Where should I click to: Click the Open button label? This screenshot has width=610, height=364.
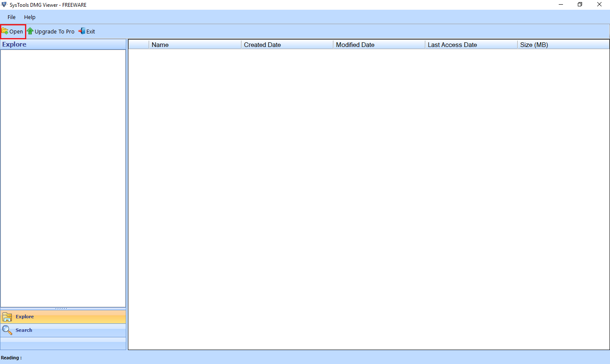coord(16,32)
